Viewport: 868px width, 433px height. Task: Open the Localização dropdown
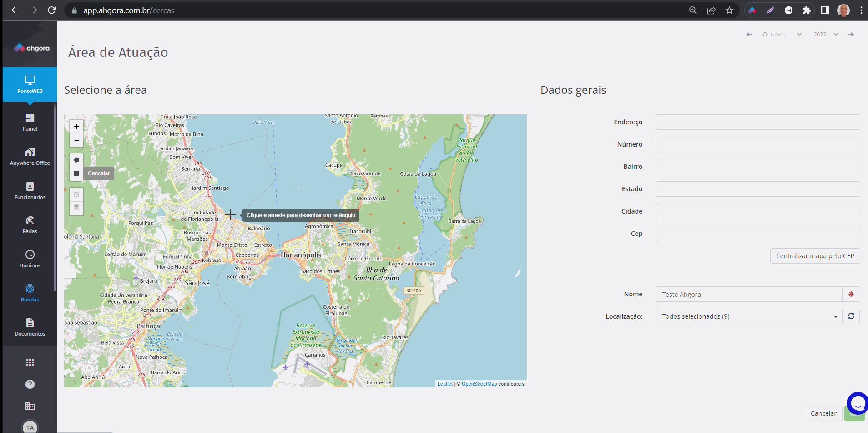[x=749, y=316]
